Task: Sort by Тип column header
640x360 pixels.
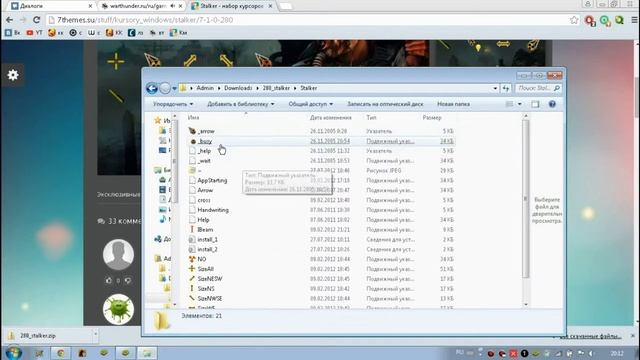Action: [371, 118]
